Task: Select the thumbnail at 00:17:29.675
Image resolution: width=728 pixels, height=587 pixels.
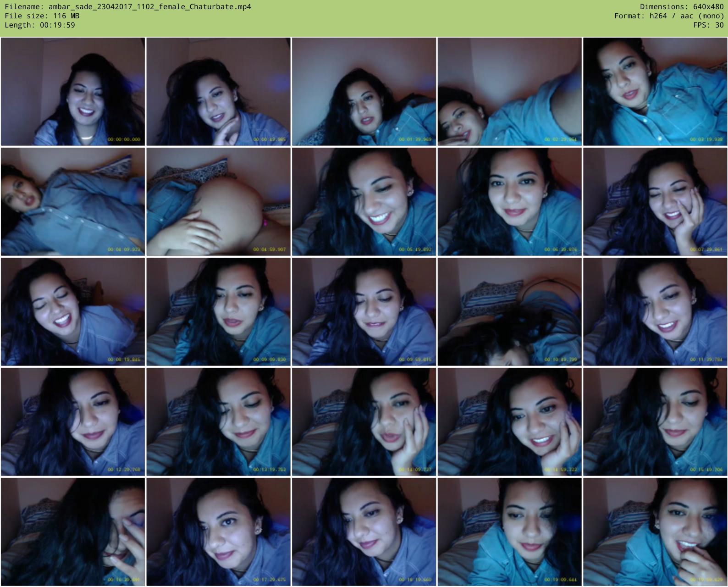Action: [x=218, y=532]
